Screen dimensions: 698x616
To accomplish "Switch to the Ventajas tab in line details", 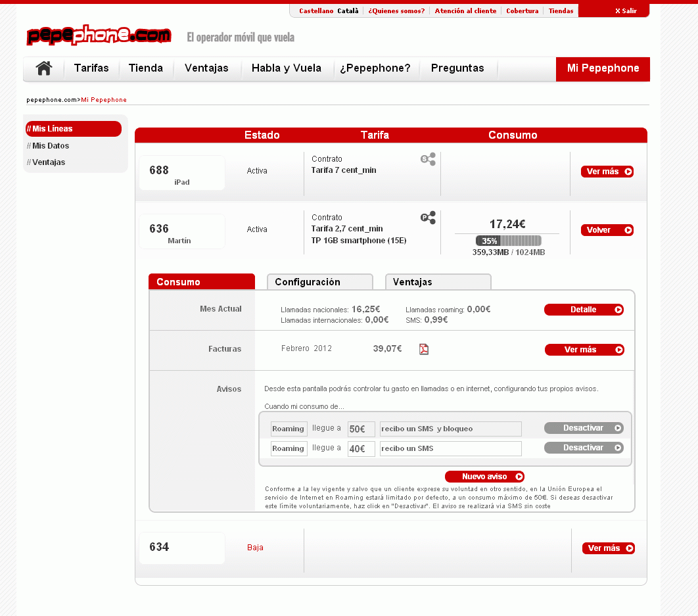I will tap(438, 282).
